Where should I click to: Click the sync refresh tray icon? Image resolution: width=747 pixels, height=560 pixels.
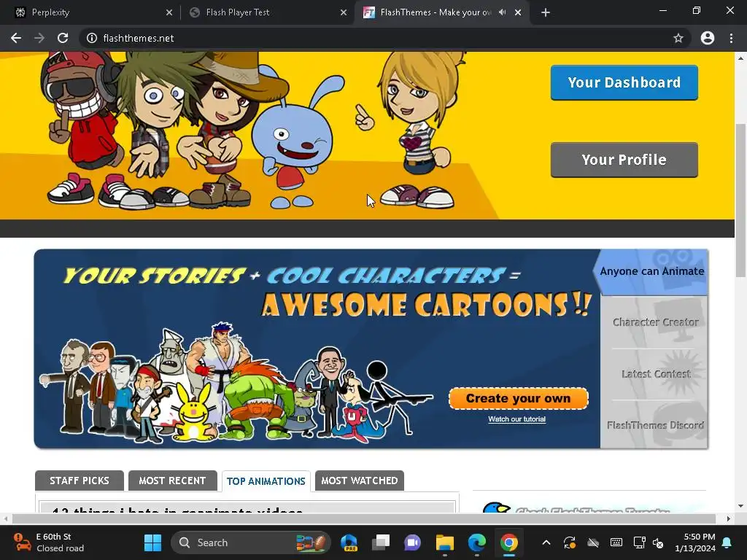[x=569, y=542]
